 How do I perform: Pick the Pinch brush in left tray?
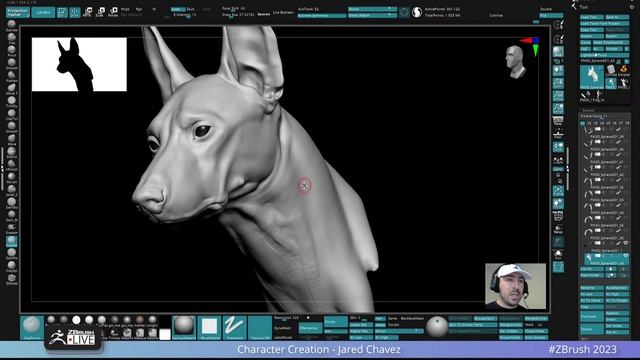(11, 51)
